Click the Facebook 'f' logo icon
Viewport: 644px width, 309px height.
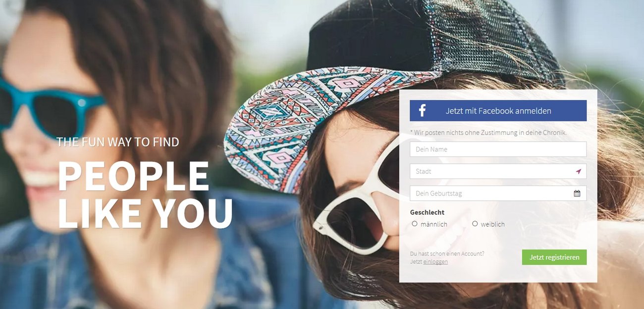tap(422, 111)
